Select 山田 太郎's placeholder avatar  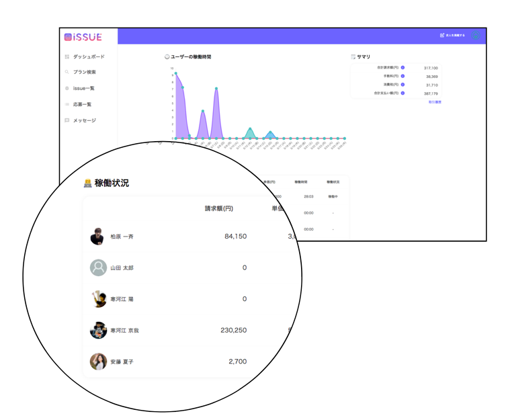[x=98, y=267]
